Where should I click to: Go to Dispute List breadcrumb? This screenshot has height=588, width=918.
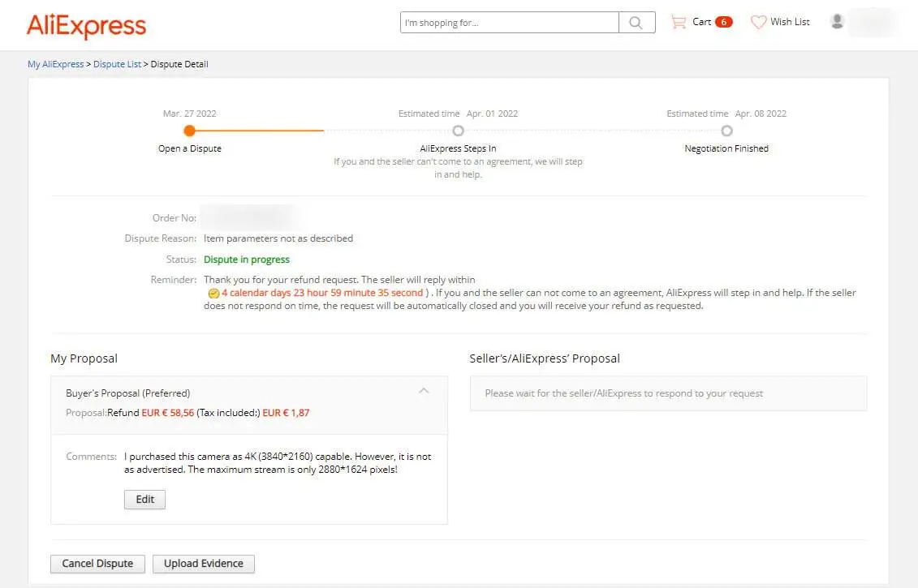[x=117, y=64]
